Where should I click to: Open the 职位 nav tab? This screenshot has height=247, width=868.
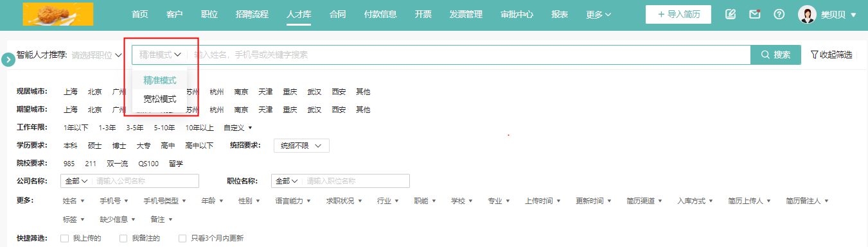[x=209, y=14]
